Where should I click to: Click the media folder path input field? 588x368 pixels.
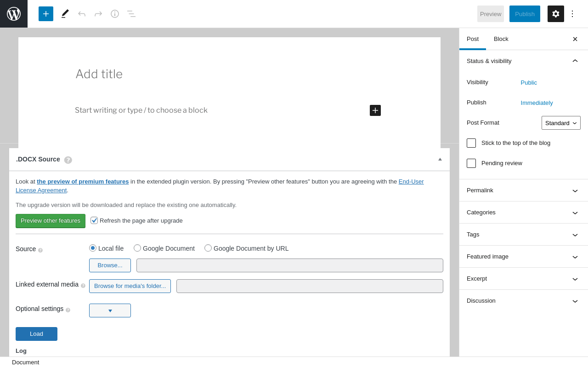point(310,286)
